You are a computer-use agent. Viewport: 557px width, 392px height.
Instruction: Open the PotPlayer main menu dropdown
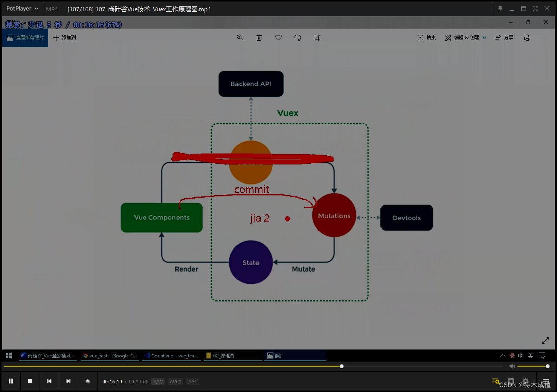coord(22,9)
